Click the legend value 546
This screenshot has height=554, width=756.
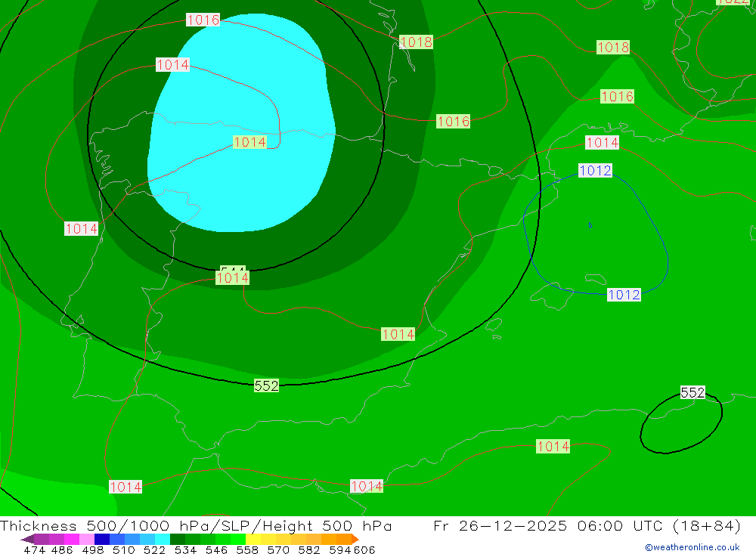coord(216,549)
